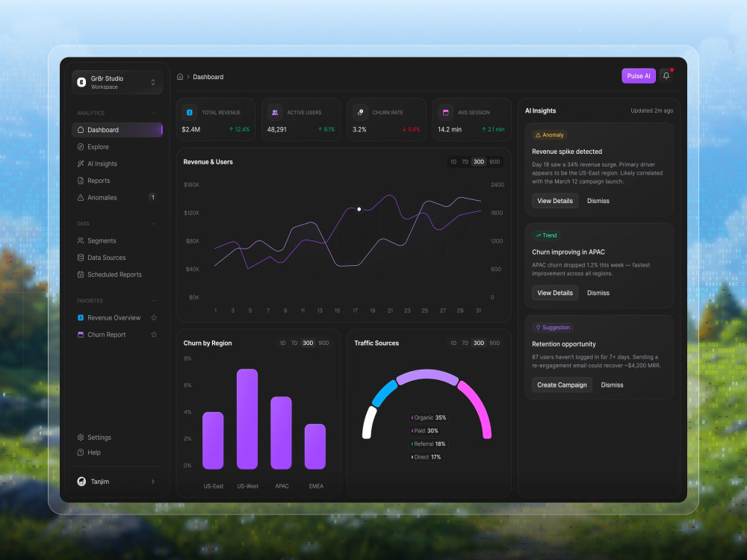
Task: Open the notifications bell
Action: [666, 75]
